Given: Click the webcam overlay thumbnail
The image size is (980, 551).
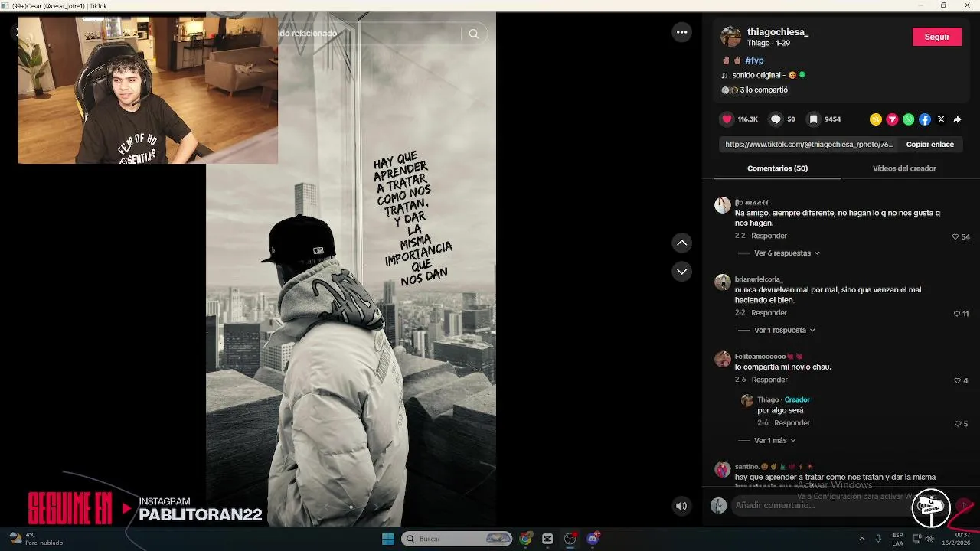Looking at the screenshot, I should [x=148, y=90].
